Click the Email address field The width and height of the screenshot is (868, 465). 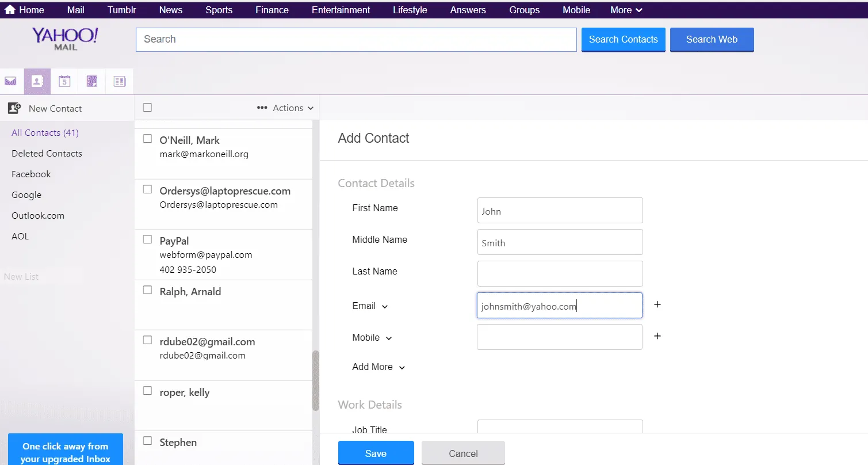tap(560, 306)
